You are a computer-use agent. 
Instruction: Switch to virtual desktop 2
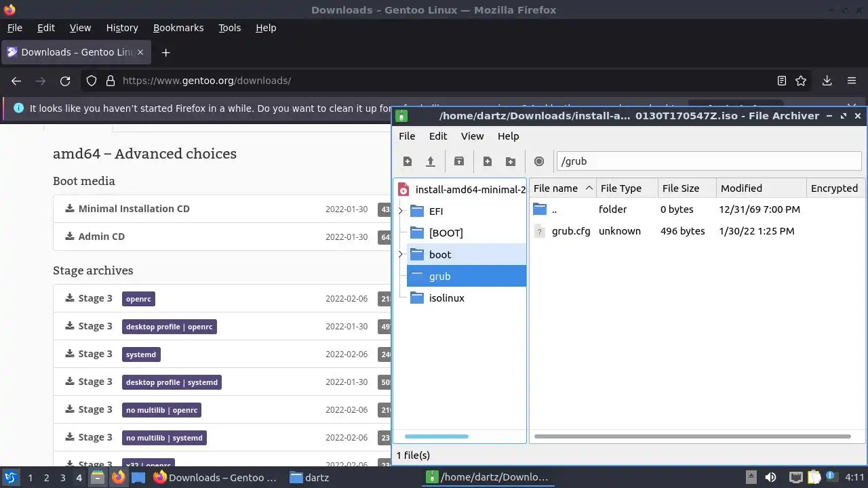click(x=46, y=477)
